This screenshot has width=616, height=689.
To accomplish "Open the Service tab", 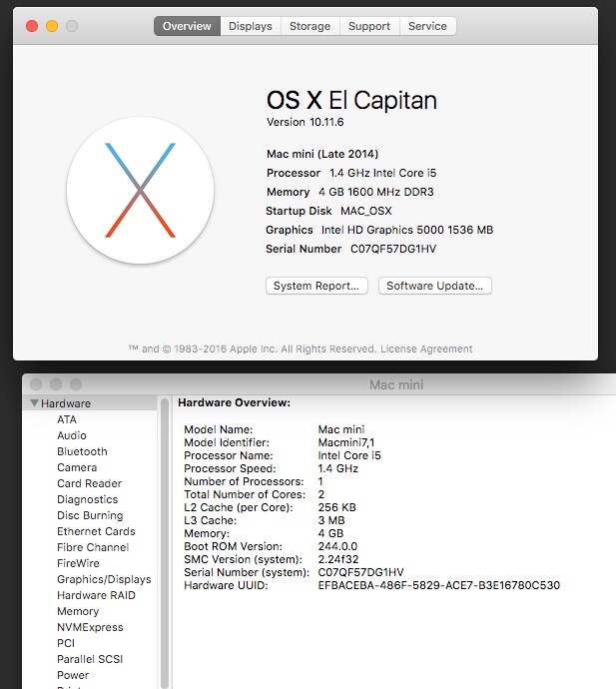I will tap(427, 26).
